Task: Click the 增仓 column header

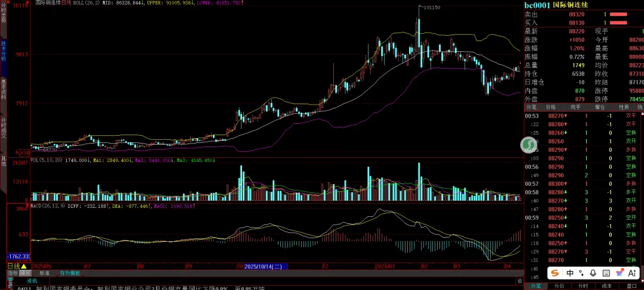Action: coord(600,107)
